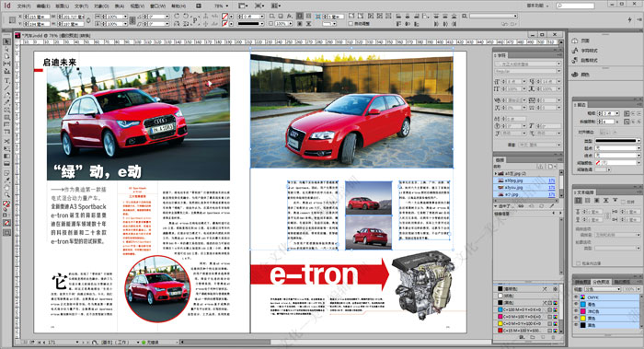Image resolution: width=644 pixels, height=349 pixels.
Task: Toggle visibility of 青色 ink
Action: [x=576, y=304]
